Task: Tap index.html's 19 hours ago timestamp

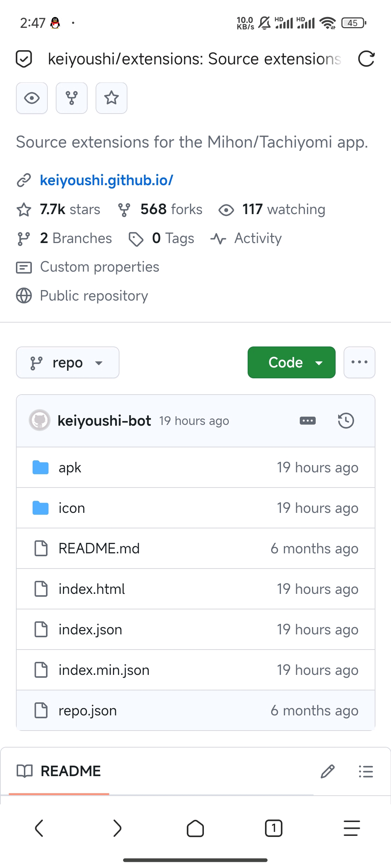Action: (x=318, y=589)
